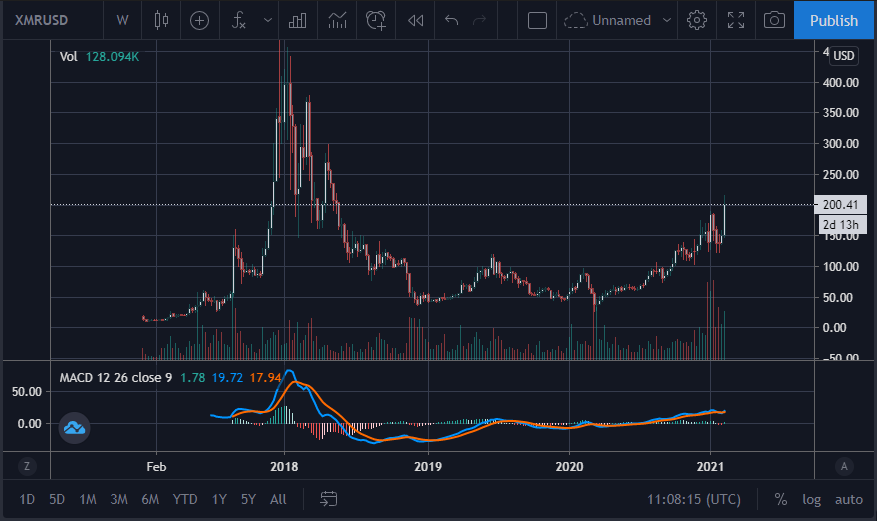
Task: Select the MACD 12 26 close 9 legend
Action: coord(116,378)
